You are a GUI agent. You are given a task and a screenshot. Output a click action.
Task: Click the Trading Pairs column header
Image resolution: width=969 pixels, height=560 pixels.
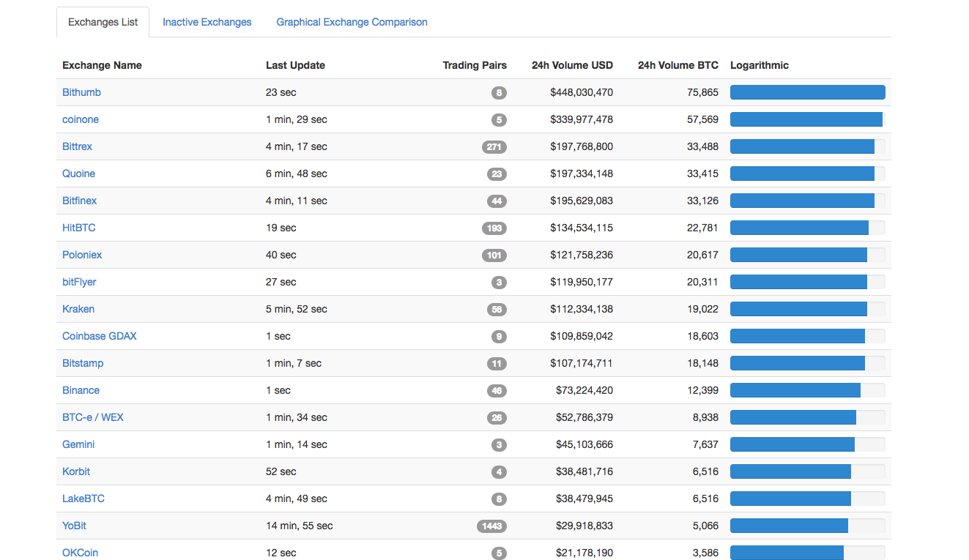tap(475, 65)
